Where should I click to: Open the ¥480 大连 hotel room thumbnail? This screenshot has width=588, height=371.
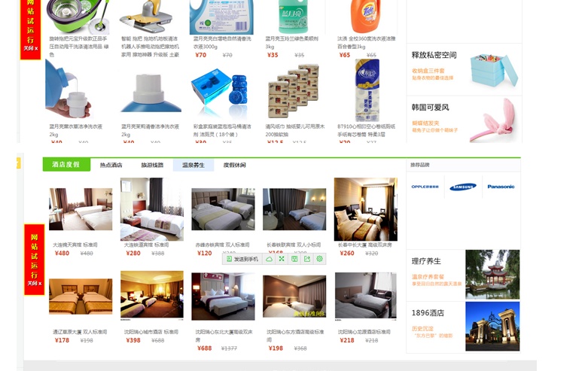[x=81, y=209]
